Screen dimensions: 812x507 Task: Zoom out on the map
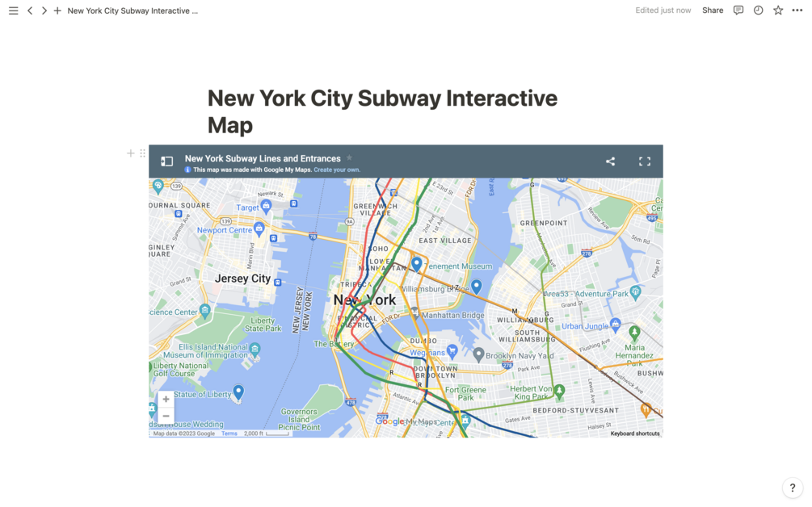[166, 416]
